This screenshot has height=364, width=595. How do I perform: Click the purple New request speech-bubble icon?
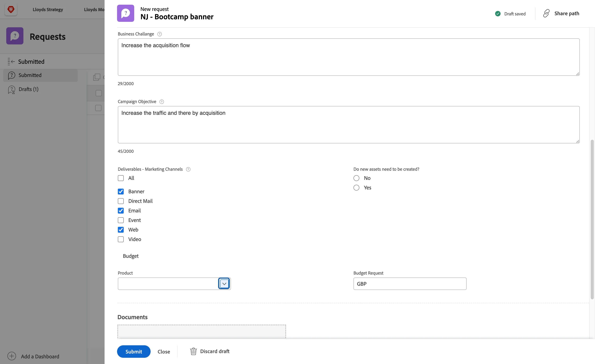coord(126,13)
